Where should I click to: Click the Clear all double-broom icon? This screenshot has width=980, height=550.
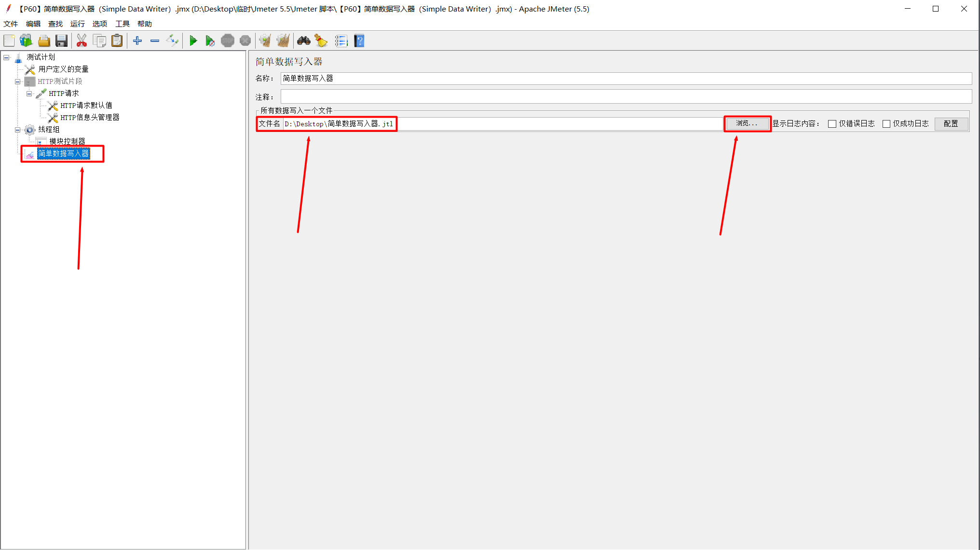click(283, 41)
